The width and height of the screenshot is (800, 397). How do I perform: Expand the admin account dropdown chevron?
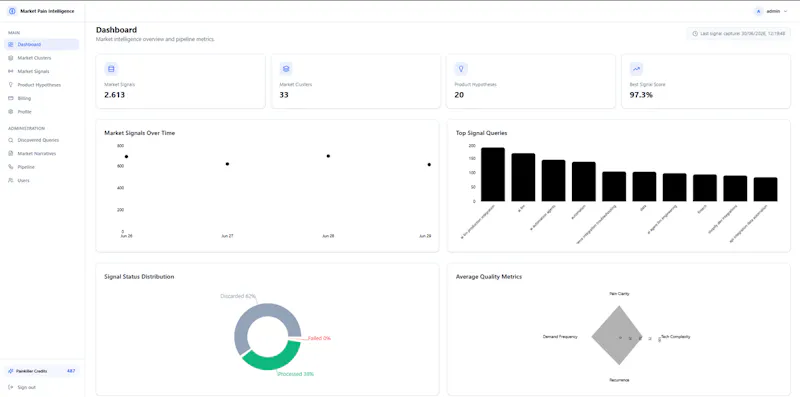(785, 11)
